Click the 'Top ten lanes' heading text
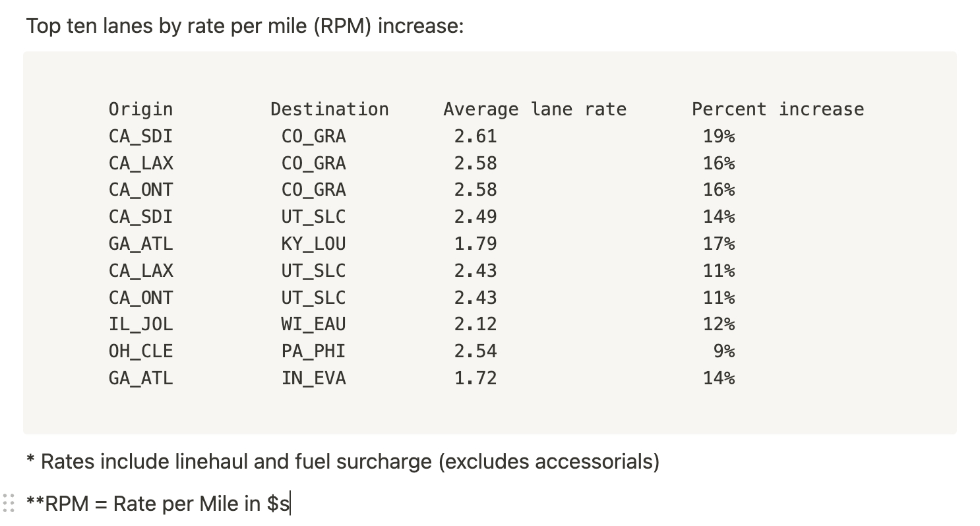 (x=244, y=27)
